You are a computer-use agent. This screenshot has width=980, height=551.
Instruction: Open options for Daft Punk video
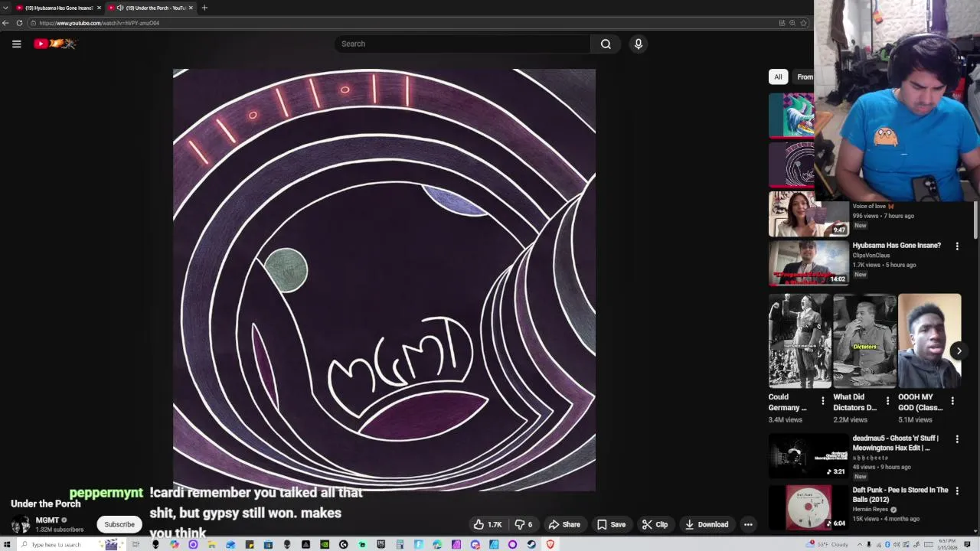click(956, 491)
